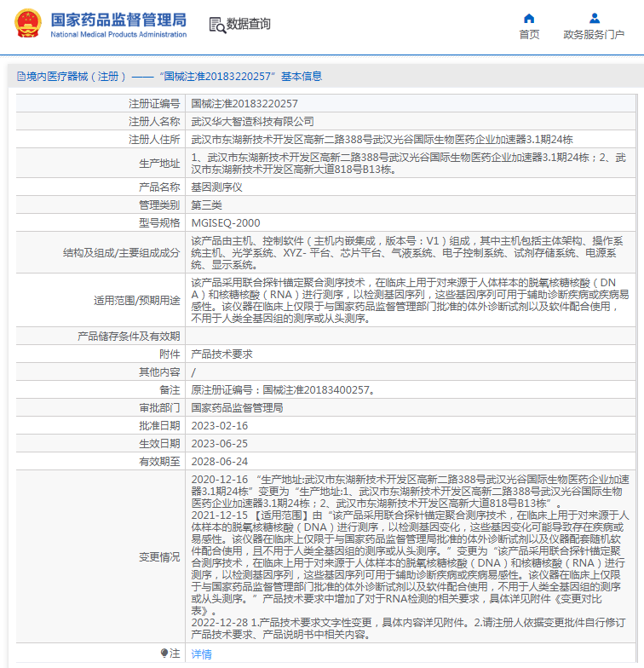The height and width of the screenshot is (668, 644).
Task: Select the value 第三类
Action: pos(206,204)
